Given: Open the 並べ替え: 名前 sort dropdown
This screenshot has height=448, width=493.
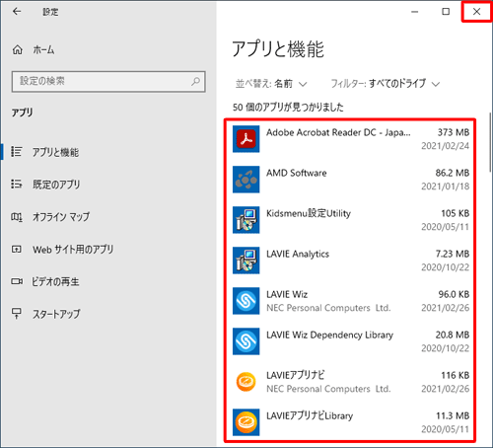Looking at the screenshot, I should pos(271,84).
